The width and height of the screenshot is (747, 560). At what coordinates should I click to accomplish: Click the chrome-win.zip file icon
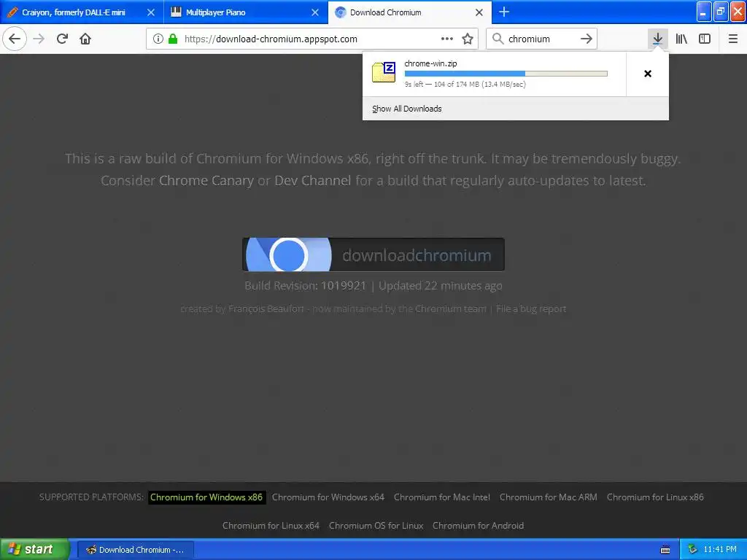click(x=384, y=72)
